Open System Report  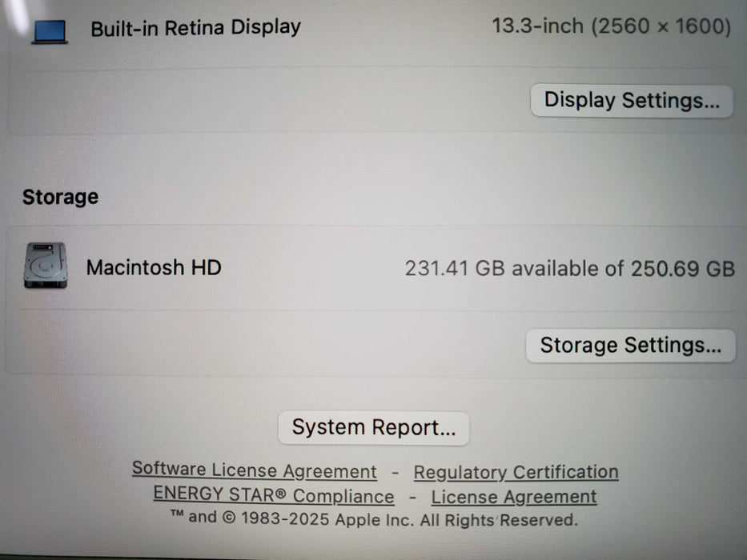(x=372, y=427)
